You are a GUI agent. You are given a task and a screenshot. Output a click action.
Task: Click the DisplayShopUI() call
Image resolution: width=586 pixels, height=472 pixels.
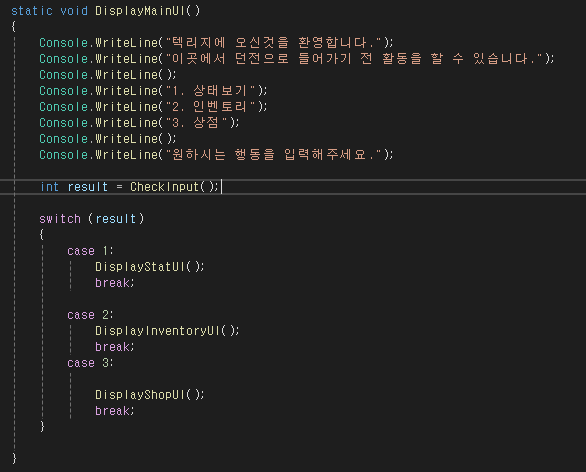tap(149, 395)
